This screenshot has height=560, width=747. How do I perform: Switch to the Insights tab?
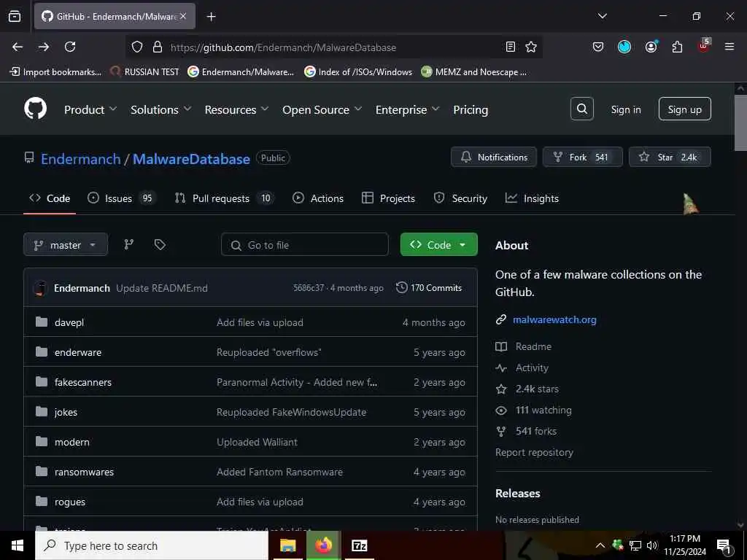click(532, 198)
